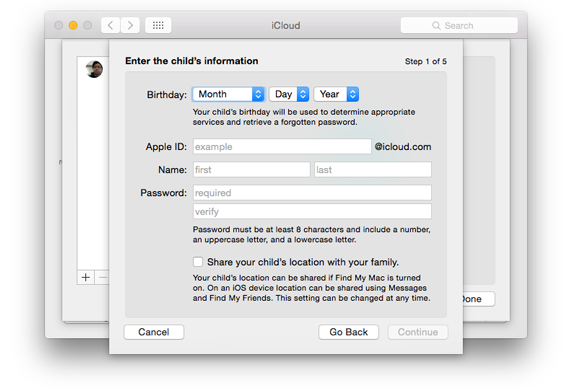The image size is (580, 388).
Task: Check Share your child's location checkbox
Action: click(198, 262)
